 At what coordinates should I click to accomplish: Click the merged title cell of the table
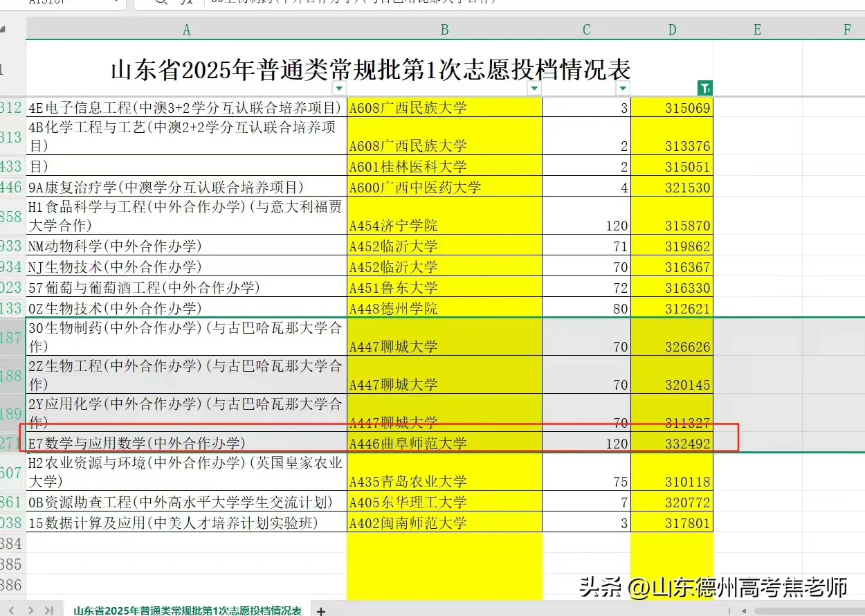(369, 69)
